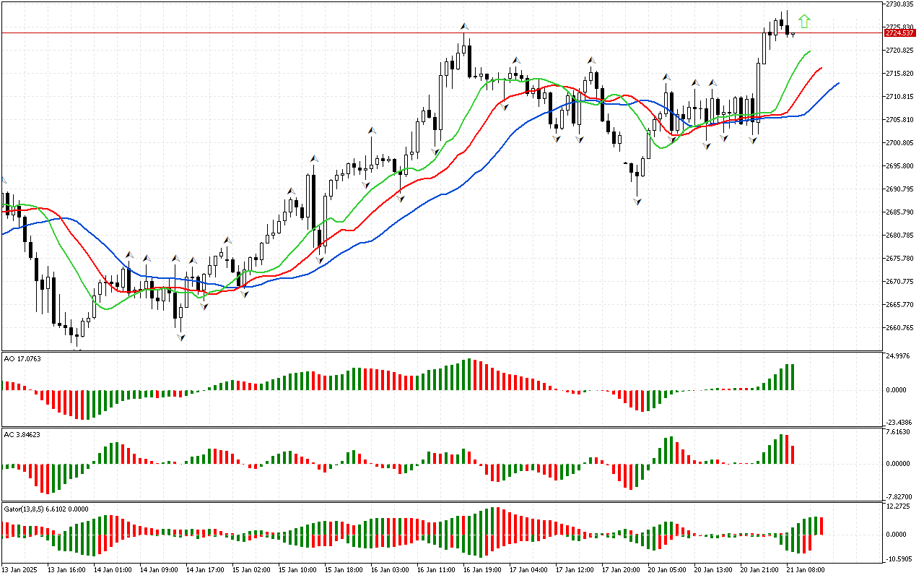924x578 pixels.
Task: Select the down fractal below 17 Jan evening low
Action: click(637, 202)
